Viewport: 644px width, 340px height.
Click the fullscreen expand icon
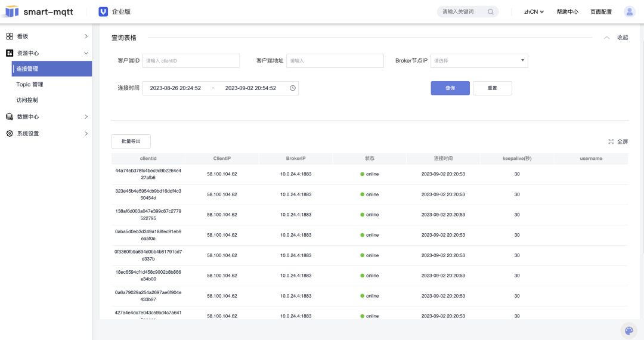pyautogui.click(x=611, y=142)
